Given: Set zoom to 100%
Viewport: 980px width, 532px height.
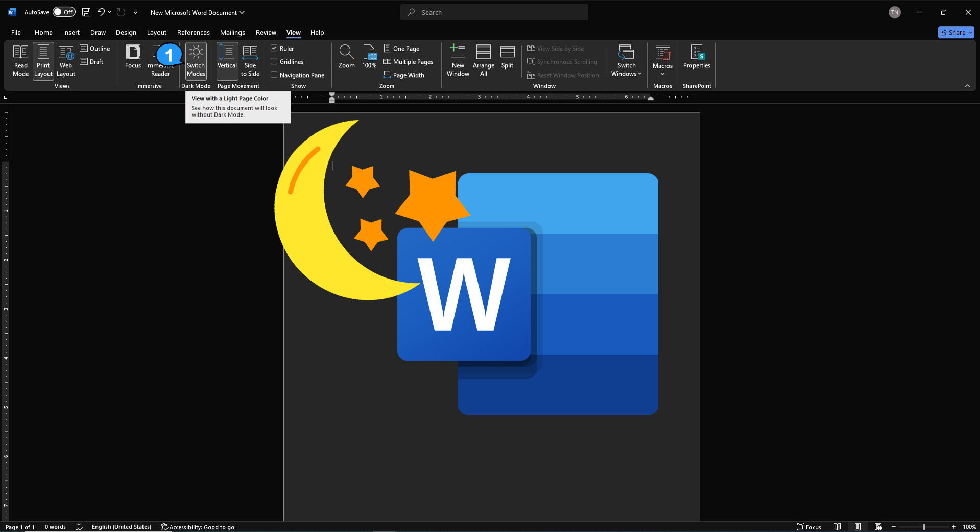Looking at the screenshot, I should pos(369,57).
